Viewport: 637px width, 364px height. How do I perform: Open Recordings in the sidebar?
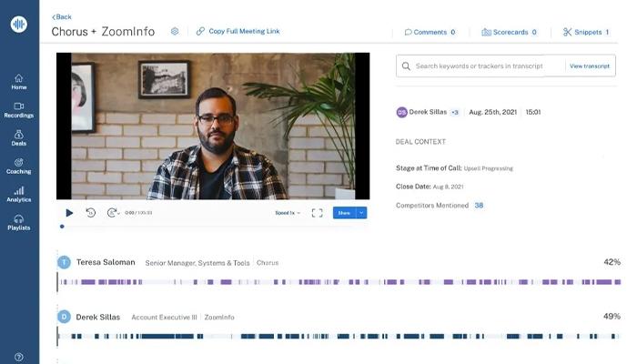pos(19,110)
